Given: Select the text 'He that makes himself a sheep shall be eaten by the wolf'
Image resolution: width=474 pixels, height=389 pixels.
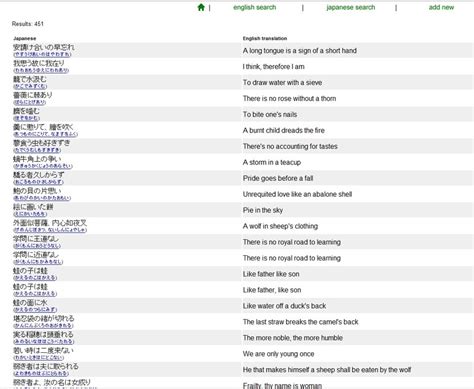Looking at the screenshot, I should pos(327,370).
